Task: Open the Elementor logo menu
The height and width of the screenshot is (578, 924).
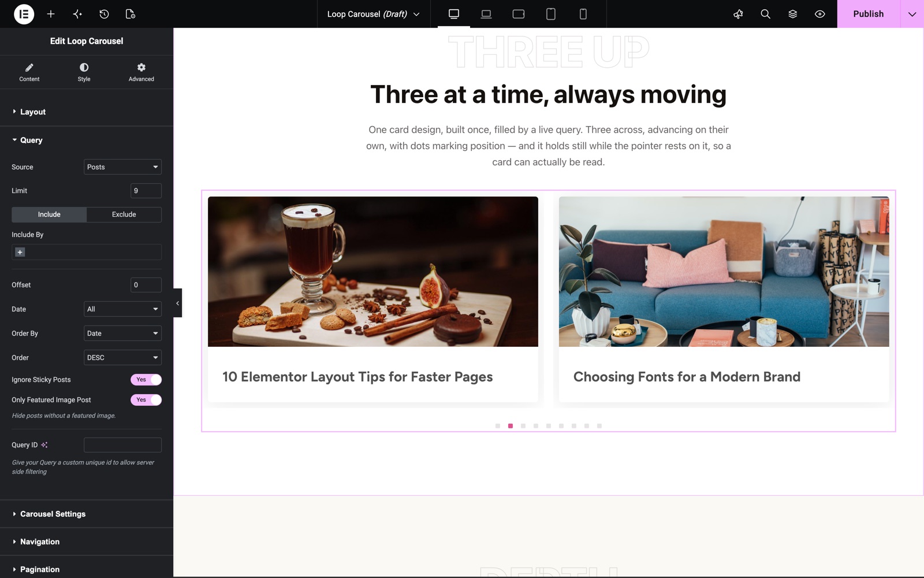Action: pyautogui.click(x=24, y=14)
